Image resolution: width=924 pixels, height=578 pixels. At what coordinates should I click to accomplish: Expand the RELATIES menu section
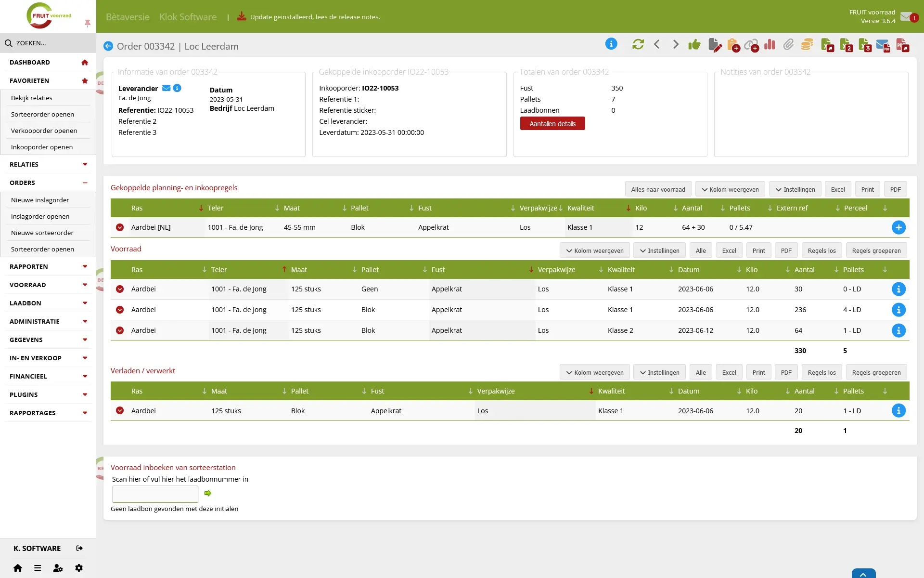[x=48, y=164]
